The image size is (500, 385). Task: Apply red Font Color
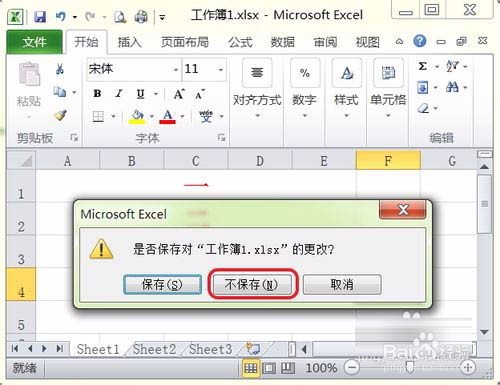pyautogui.click(x=168, y=117)
